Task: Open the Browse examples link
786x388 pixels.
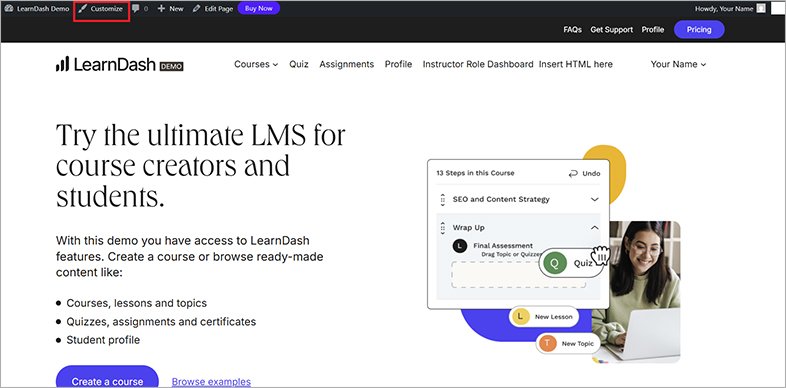Action: click(x=211, y=381)
